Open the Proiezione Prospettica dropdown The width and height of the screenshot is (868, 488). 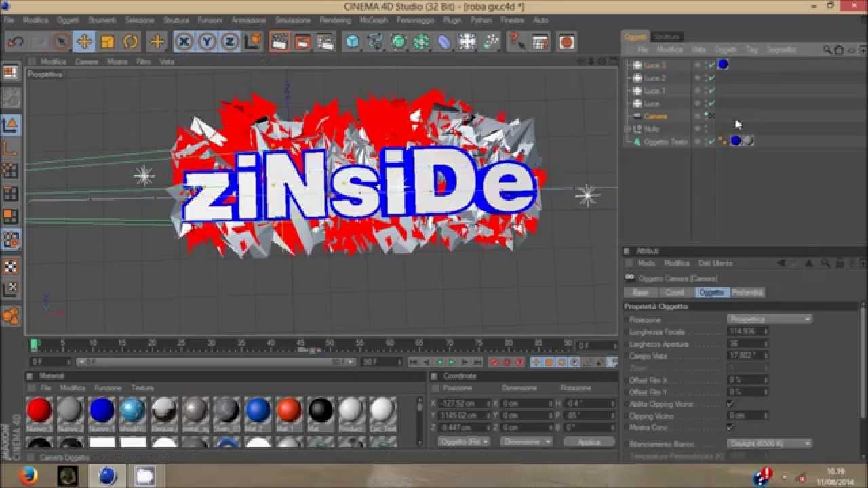tap(770, 319)
